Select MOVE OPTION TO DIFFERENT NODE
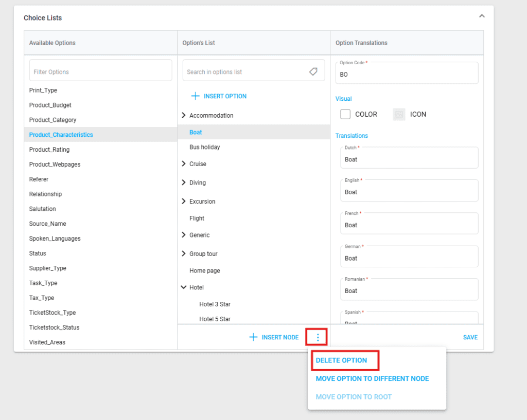 pyautogui.click(x=372, y=379)
